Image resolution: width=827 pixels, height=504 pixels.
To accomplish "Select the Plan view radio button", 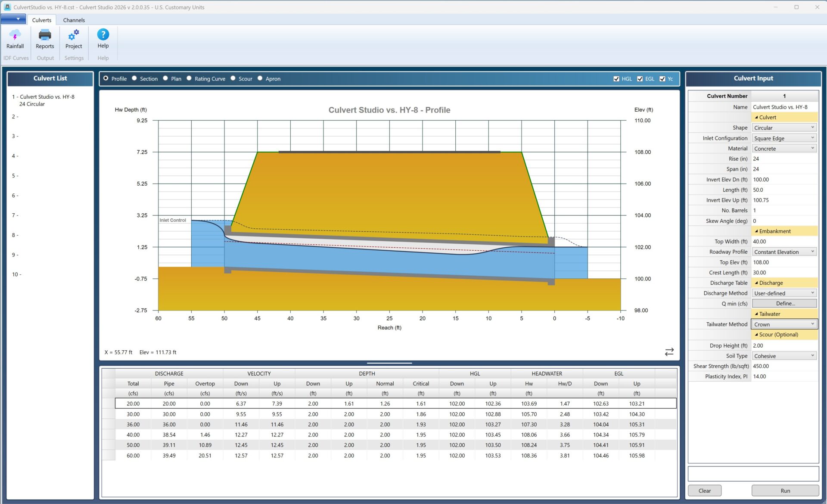I will (x=165, y=78).
